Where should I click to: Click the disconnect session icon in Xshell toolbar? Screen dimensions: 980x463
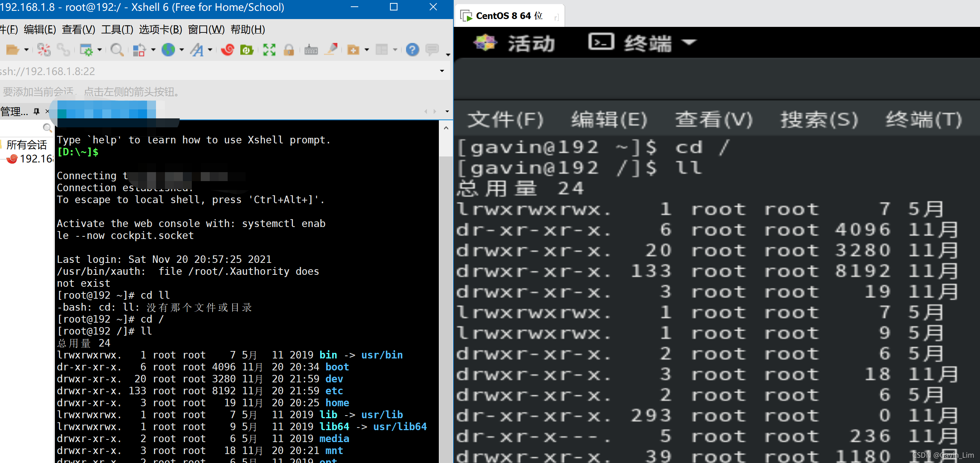tap(43, 50)
